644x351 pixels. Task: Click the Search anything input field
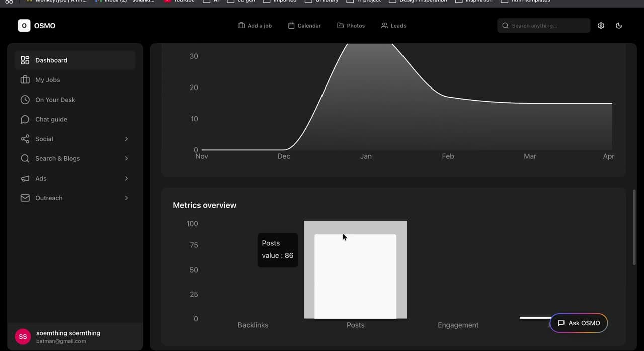[x=544, y=26]
